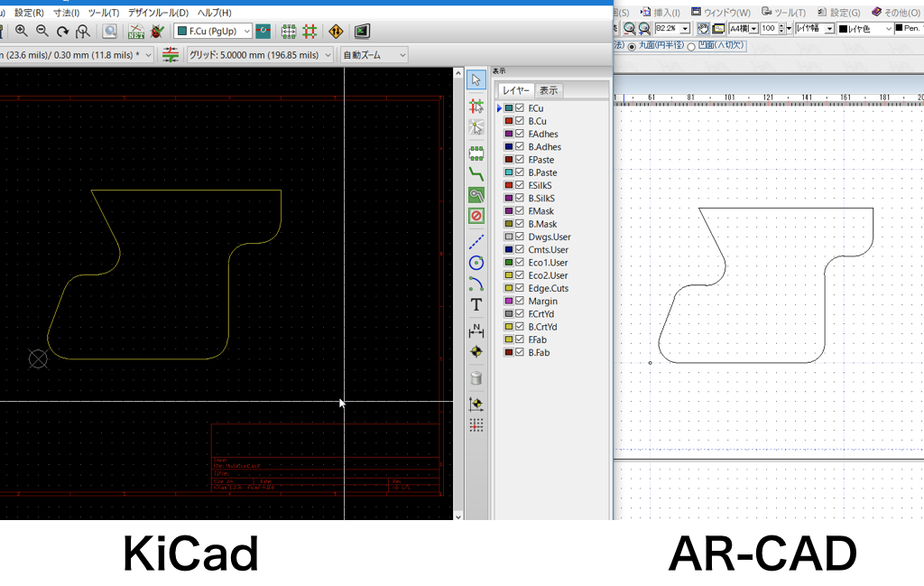Select the drill origin tool in KiCad
The height and width of the screenshot is (586, 924).
point(476,404)
